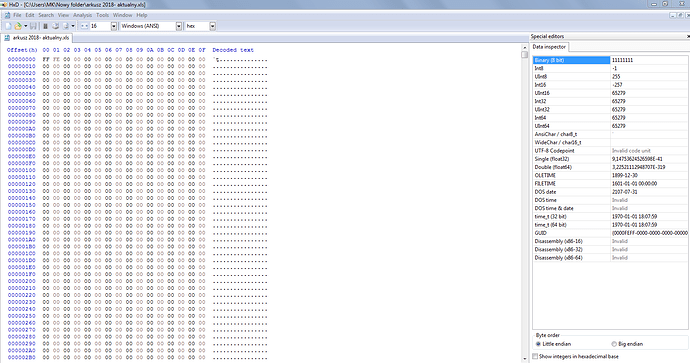The height and width of the screenshot is (363, 690).
Task: Click the Open disk image icon
Action: 66,26
